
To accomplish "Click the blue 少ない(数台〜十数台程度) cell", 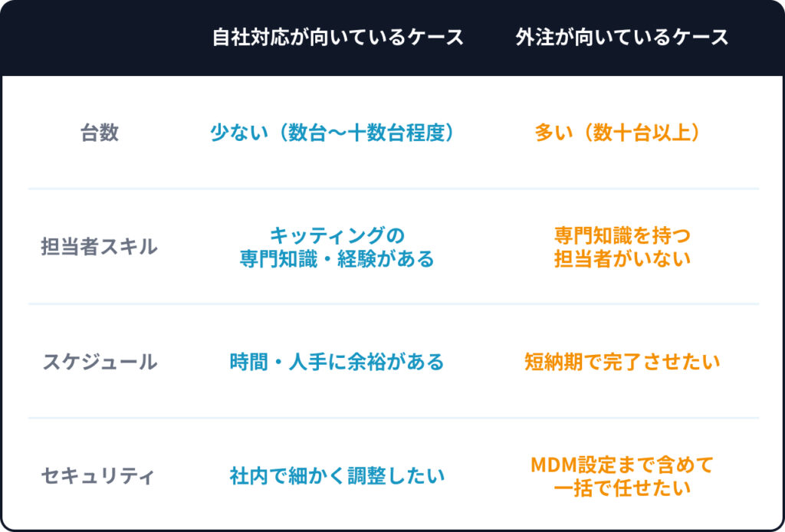I will coord(337,133).
